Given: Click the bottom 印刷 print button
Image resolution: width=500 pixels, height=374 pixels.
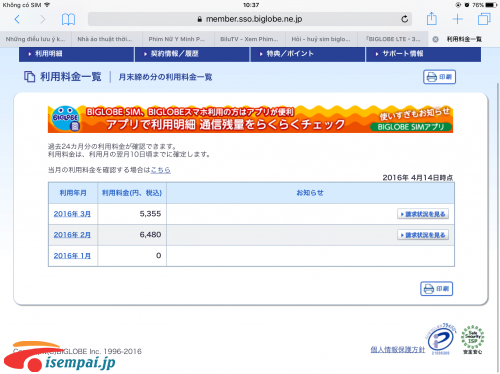Looking at the screenshot, I should pos(437,289).
